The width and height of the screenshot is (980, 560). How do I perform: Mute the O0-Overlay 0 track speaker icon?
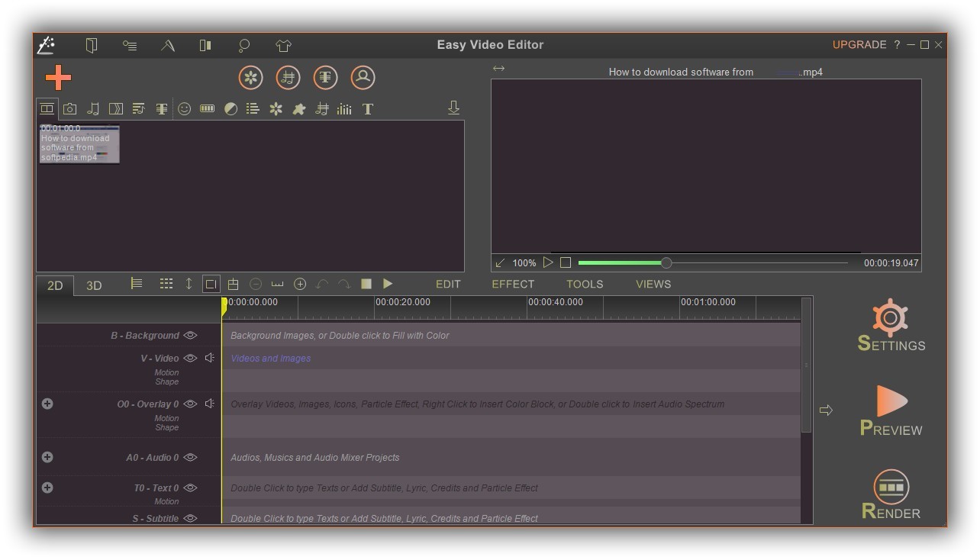pos(210,404)
